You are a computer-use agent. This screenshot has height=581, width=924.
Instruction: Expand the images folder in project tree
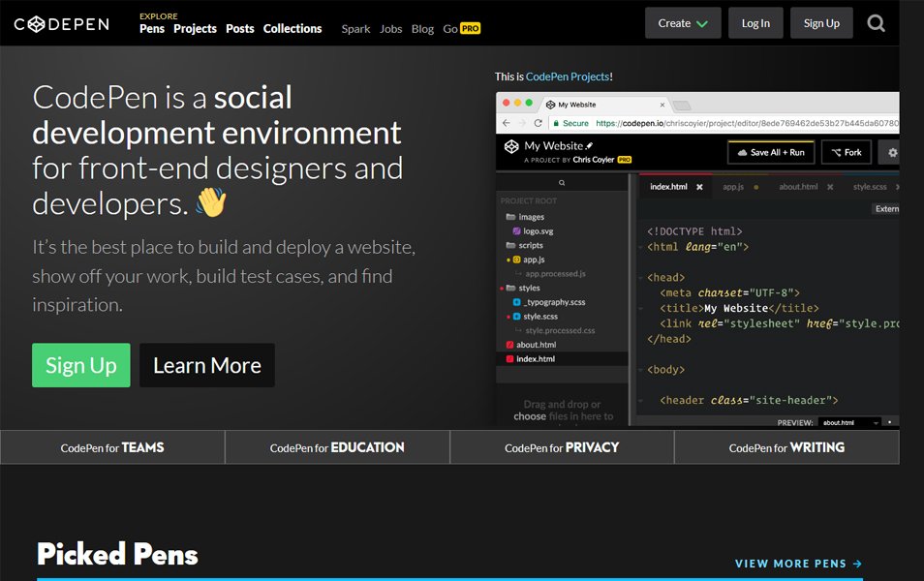[x=525, y=217]
